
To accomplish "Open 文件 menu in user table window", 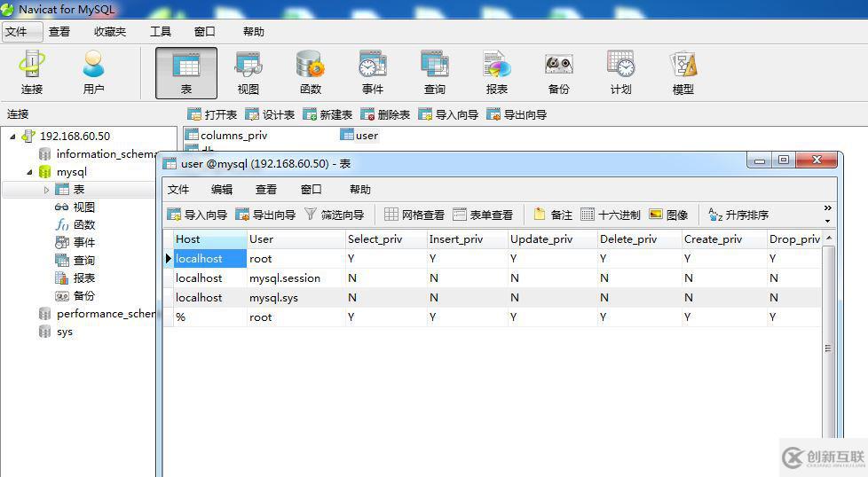I will [x=178, y=189].
